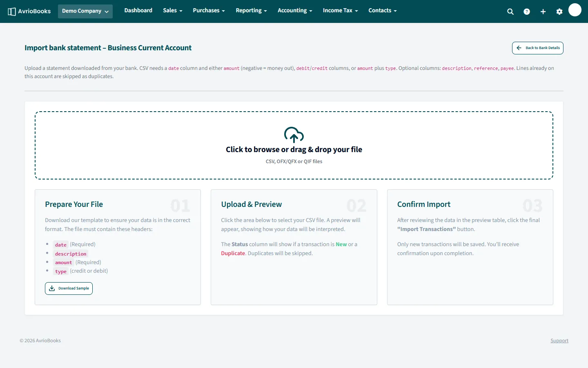Click the AvrioBooks brand name
This screenshot has height=368, width=588.
(x=34, y=11)
